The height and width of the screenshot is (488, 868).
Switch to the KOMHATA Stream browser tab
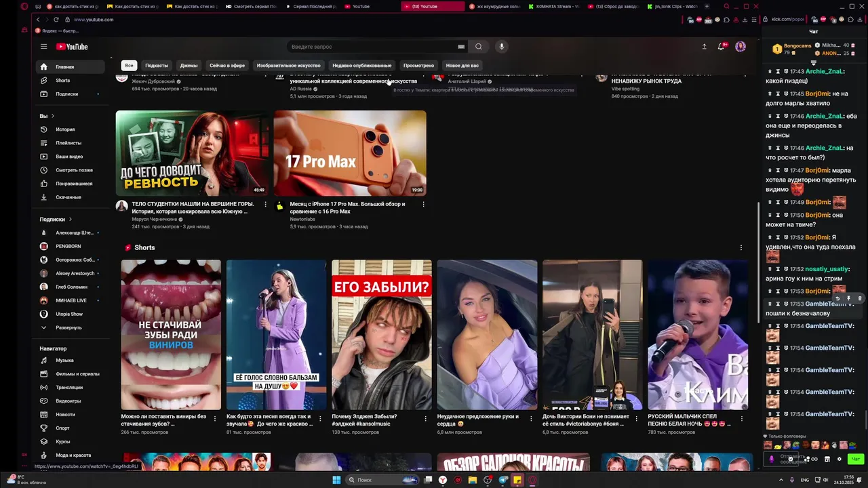point(553,7)
